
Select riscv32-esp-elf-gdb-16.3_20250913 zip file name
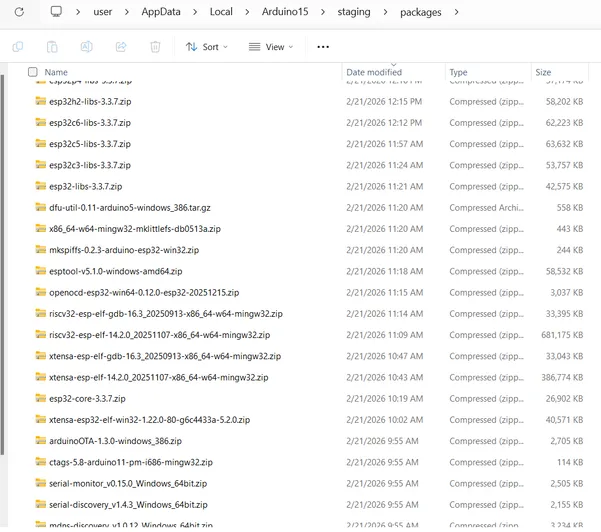click(x=166, y=314)
